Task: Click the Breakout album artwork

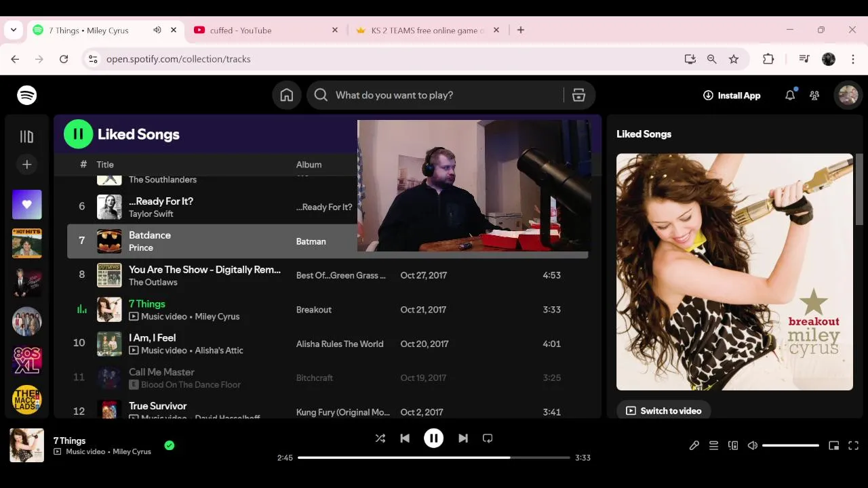Action: coord(734,272)
